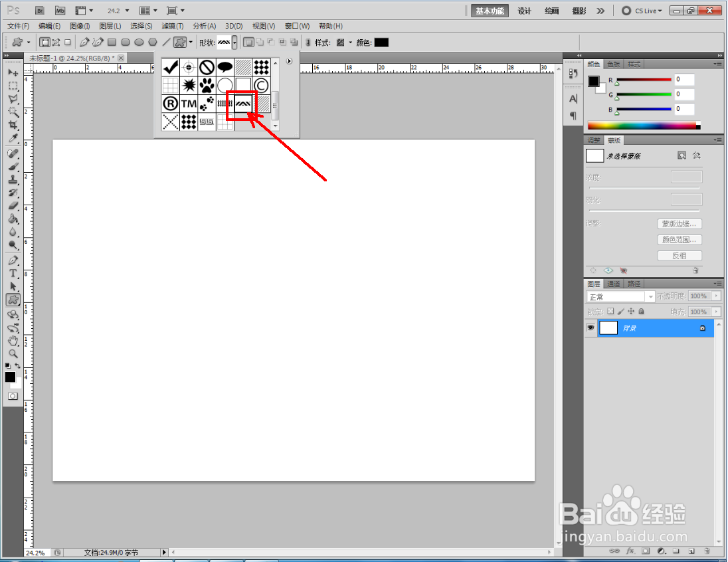
Task: Open the 滤镜(T) menu
Action: tap(172, 26)
